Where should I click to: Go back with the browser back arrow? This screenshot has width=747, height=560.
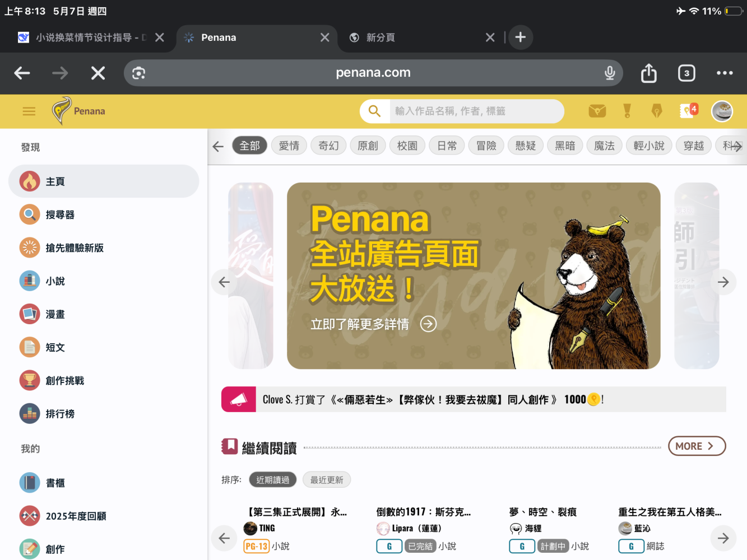pos(22,73)
